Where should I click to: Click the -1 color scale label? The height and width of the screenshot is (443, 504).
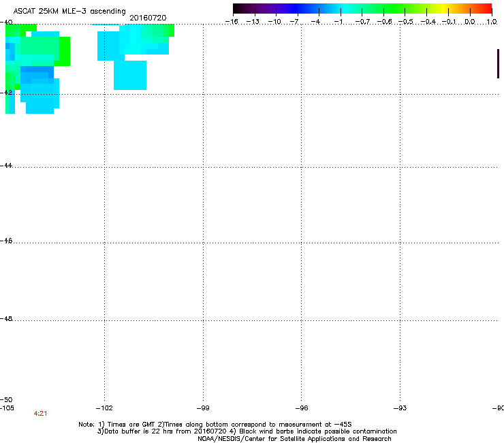tap(338, 22)
